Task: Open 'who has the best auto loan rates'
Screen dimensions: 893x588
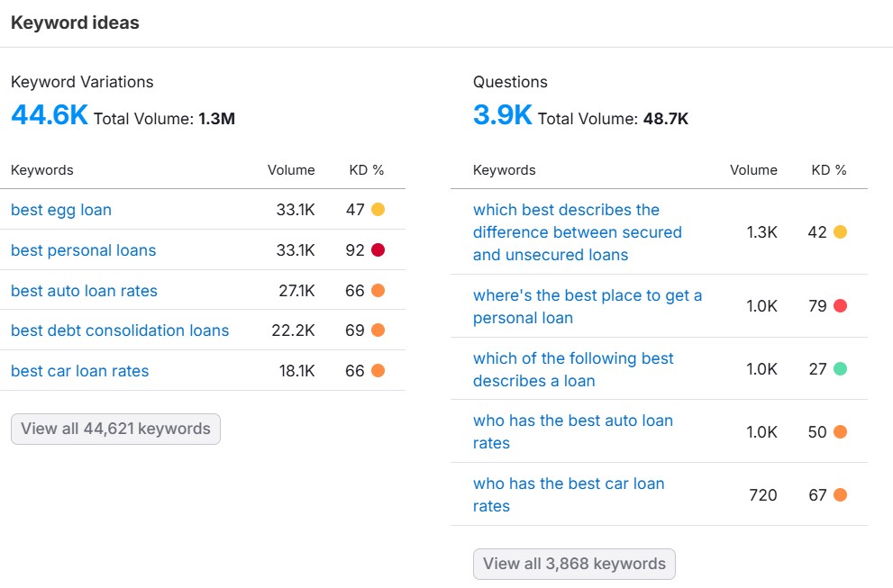Action: pos(572,431)
